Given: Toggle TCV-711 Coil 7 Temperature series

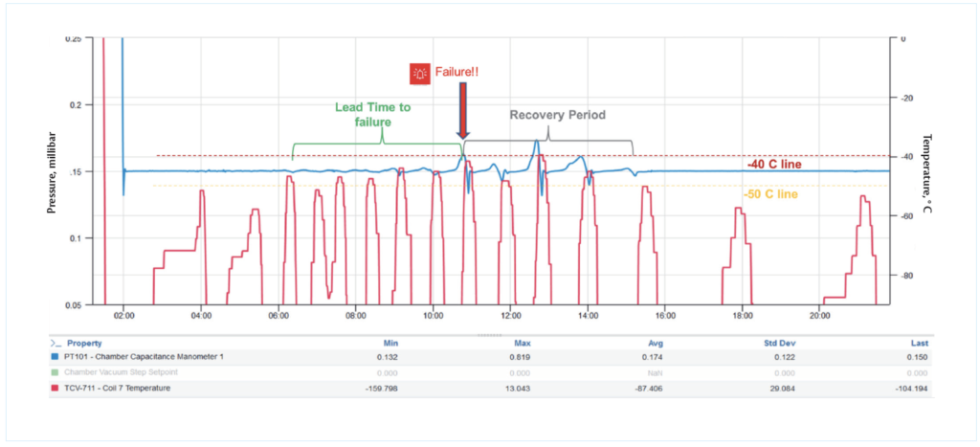Looking at the screenshot, I should [x=120, y=388].
